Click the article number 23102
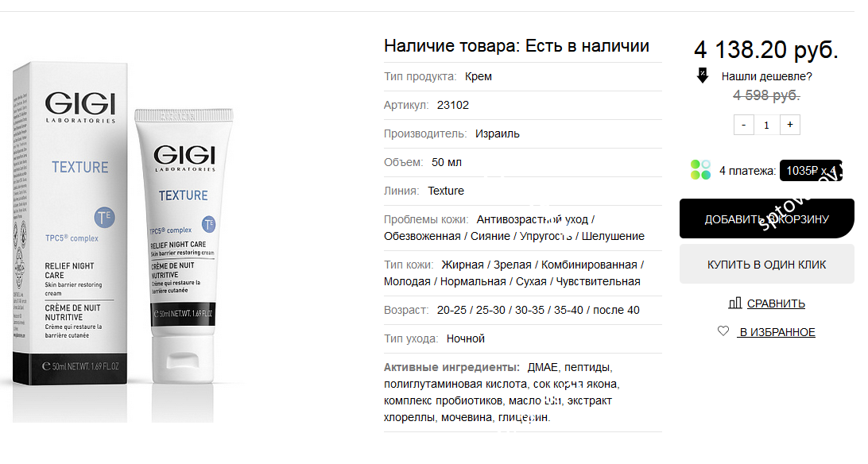 (453, 105)
